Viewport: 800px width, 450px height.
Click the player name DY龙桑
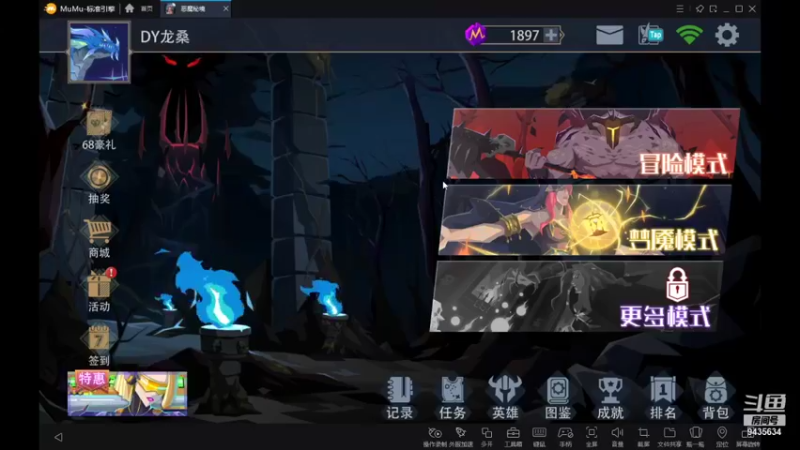pos(165,37)
